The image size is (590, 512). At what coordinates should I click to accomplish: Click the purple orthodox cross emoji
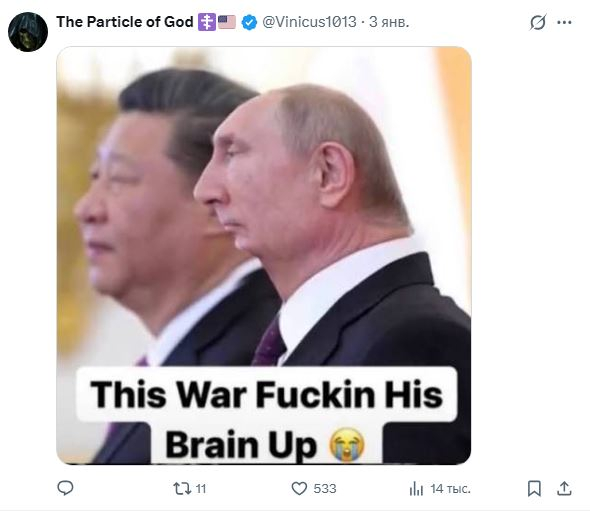[207, 22]
